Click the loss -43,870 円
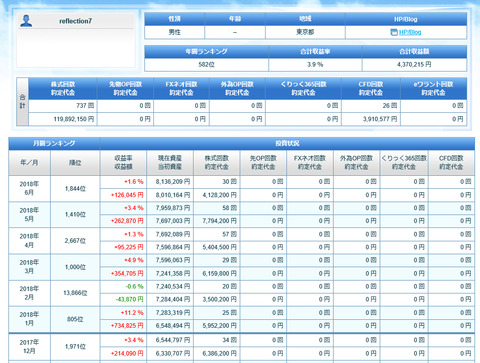The height and width of the screenshot is (363, 480). tap(129, 300)
